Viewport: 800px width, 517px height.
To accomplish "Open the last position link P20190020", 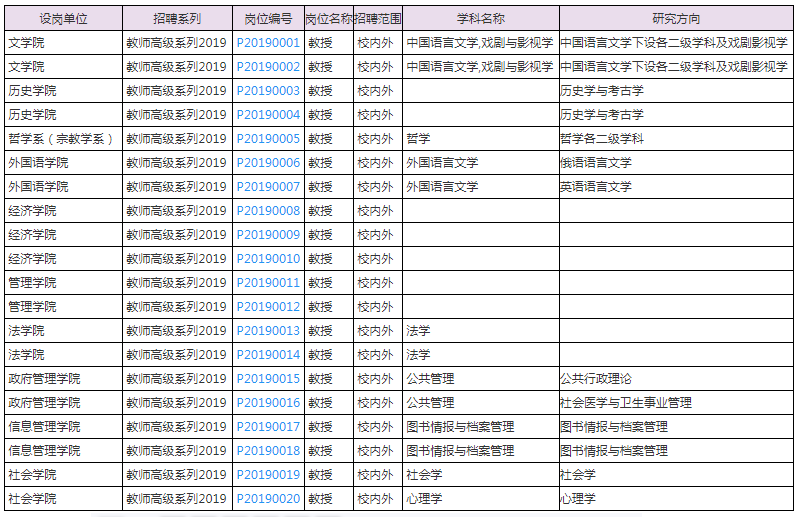I will 268,499.
